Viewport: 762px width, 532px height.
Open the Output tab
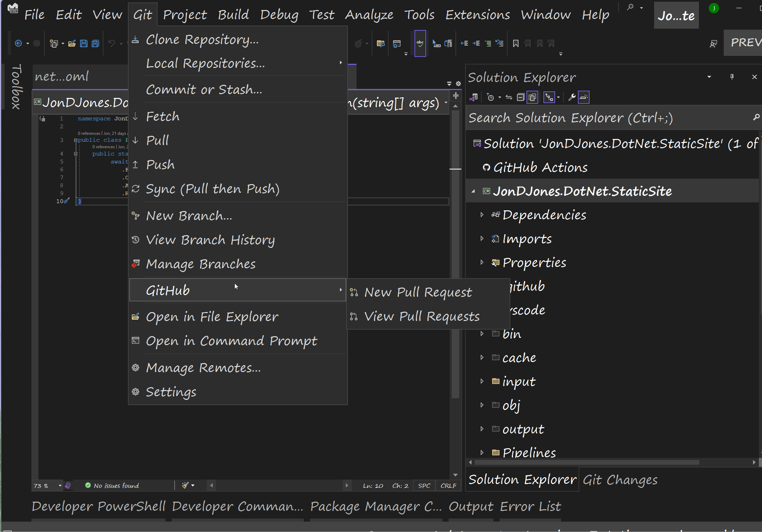pos(471,506)
